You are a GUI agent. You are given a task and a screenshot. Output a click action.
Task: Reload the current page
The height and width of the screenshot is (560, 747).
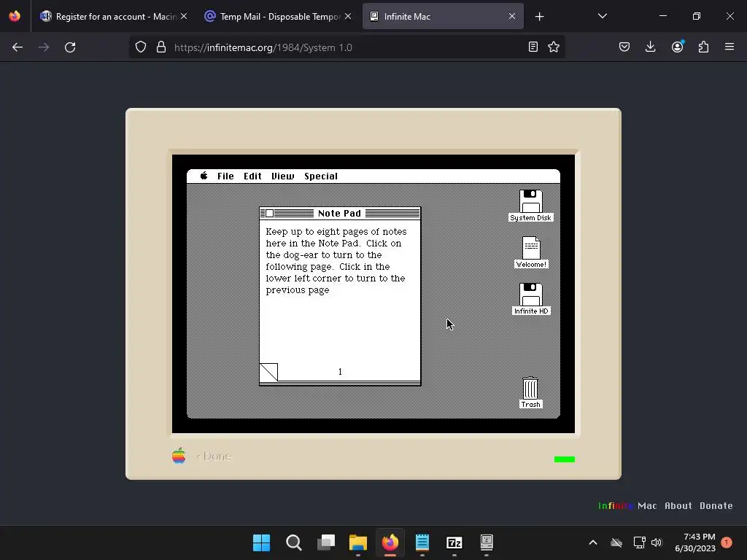(x=70, y=47)
